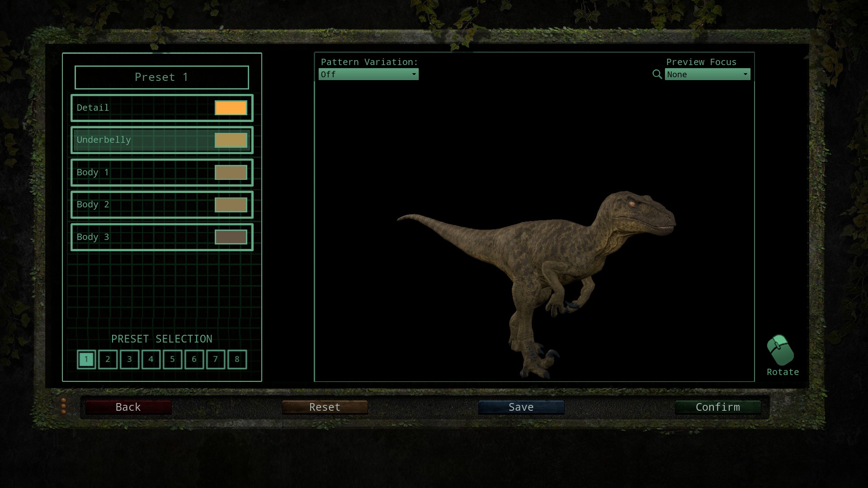This screenshot has width=868, height=488.
Task: Choose preset slot 8
Action: tap(237, 359)
